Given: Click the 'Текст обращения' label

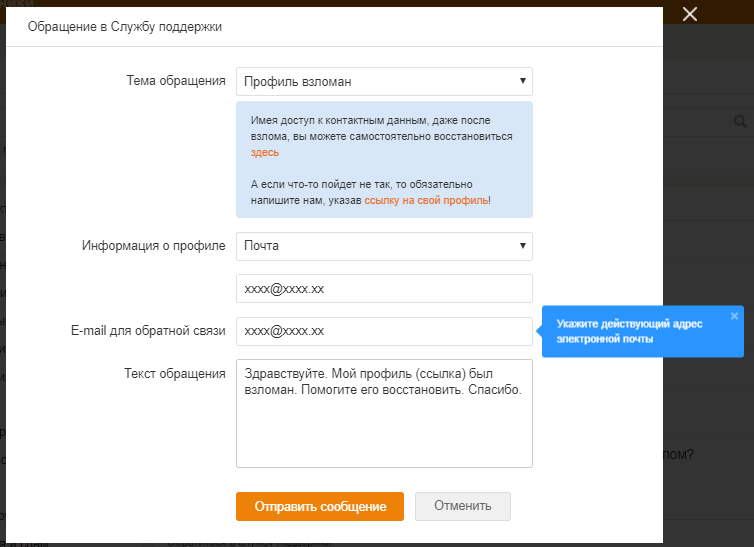Looking at the screenshot, I should click(175, 373).
